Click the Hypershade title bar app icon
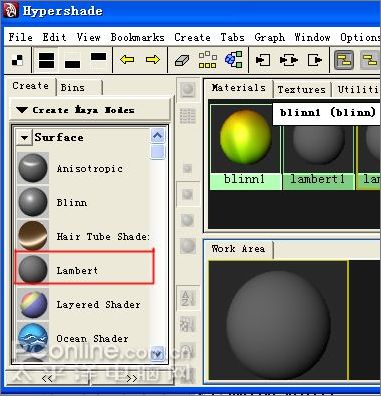 point(11,11)
